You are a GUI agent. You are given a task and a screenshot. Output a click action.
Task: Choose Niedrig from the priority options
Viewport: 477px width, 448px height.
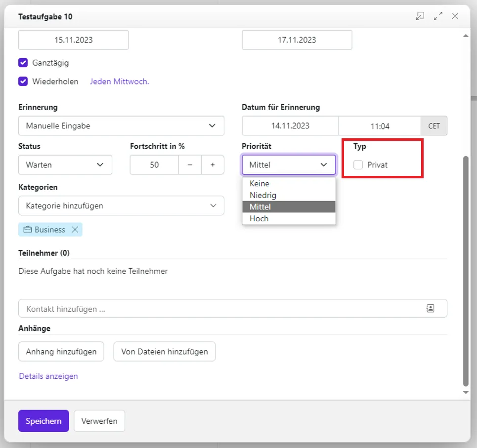[x=263, y=195]
